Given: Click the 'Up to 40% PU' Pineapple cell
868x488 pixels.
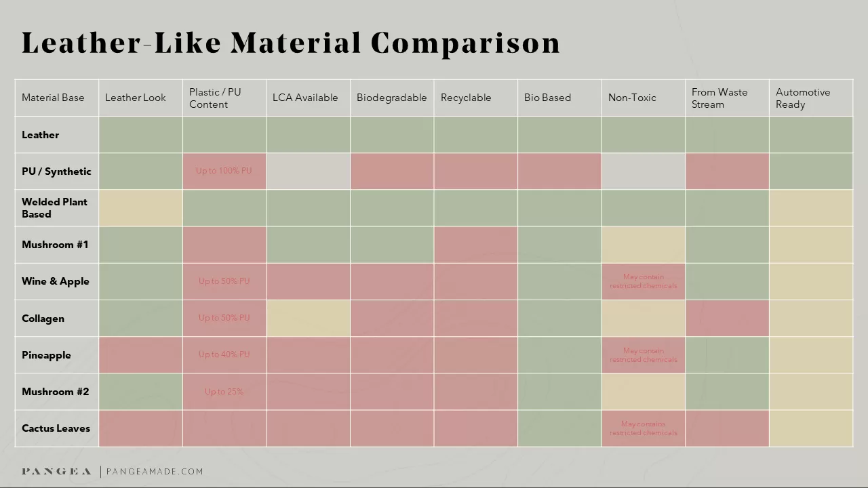Looking at the screenshot, I should (x=224, y=354).
